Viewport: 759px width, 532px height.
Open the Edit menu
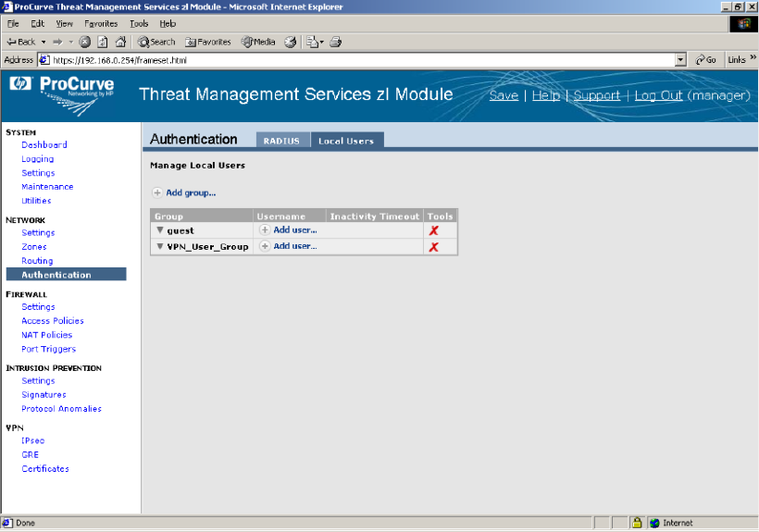tap(37, 24)
